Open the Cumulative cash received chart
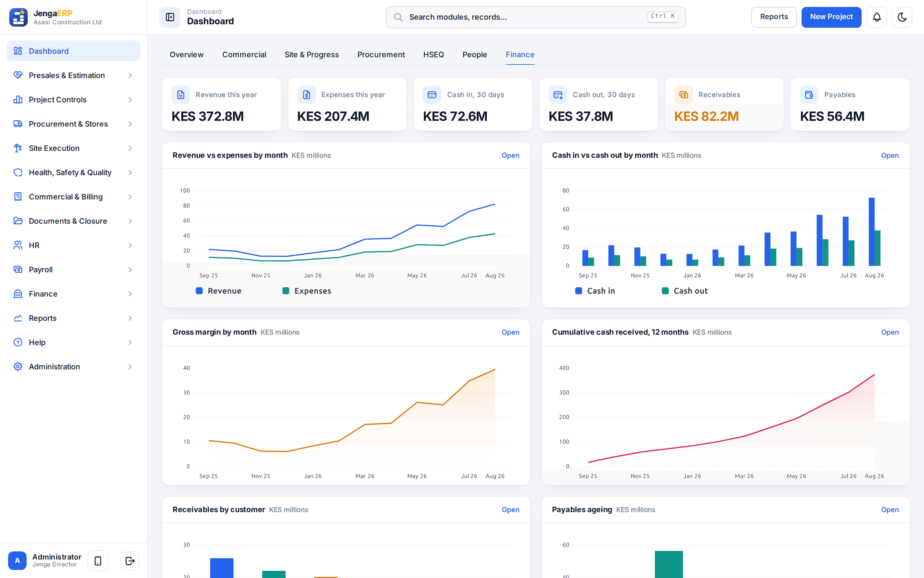Image resolution: width=924 pixels, height=578 pixels. (x=890, y=332)
